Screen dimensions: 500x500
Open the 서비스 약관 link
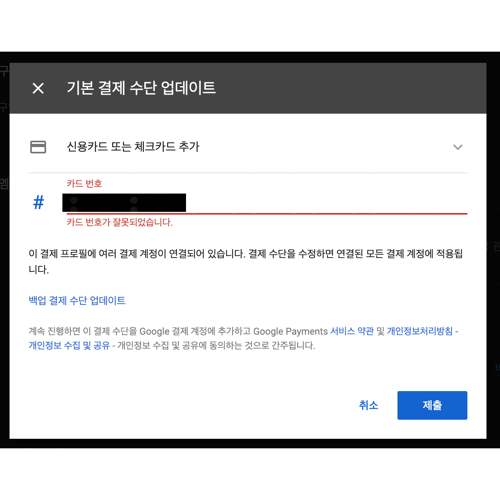[352, 331]
